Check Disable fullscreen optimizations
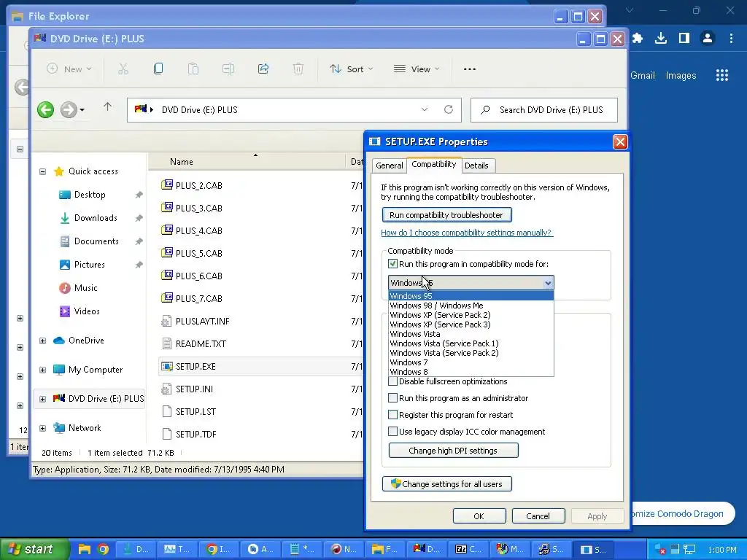Viewport: 747px width, 560px height. (x=393, y=381)
